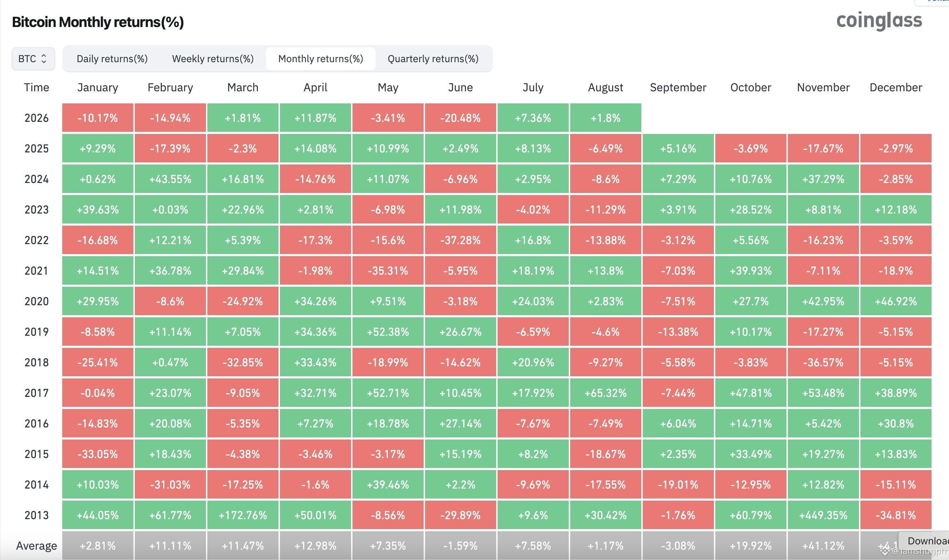Viewport: 949px width, 560px height.
Task: Click the January column header
Action: click(x=98, y=87)
